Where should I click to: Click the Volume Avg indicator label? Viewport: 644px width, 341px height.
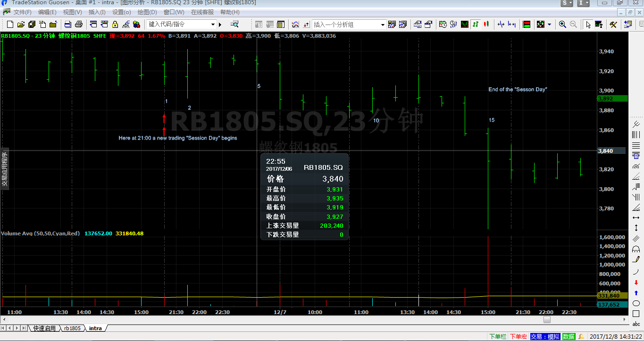point(40,233)
